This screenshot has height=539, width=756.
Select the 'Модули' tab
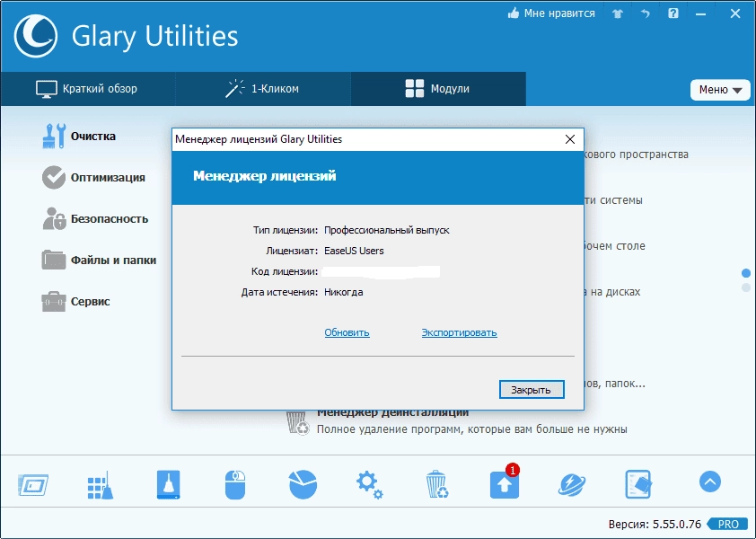point(438,89)
